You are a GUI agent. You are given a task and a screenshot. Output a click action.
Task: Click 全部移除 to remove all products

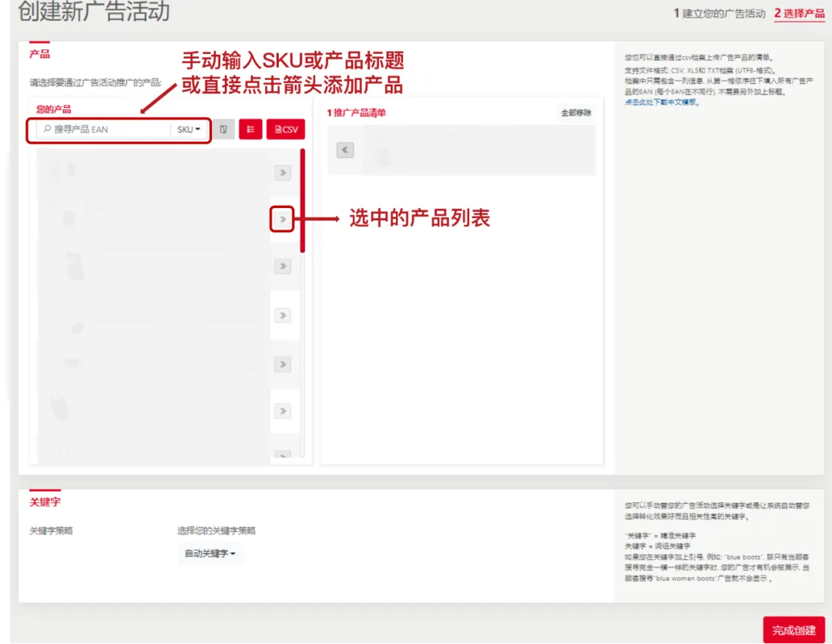click(576, 112)
